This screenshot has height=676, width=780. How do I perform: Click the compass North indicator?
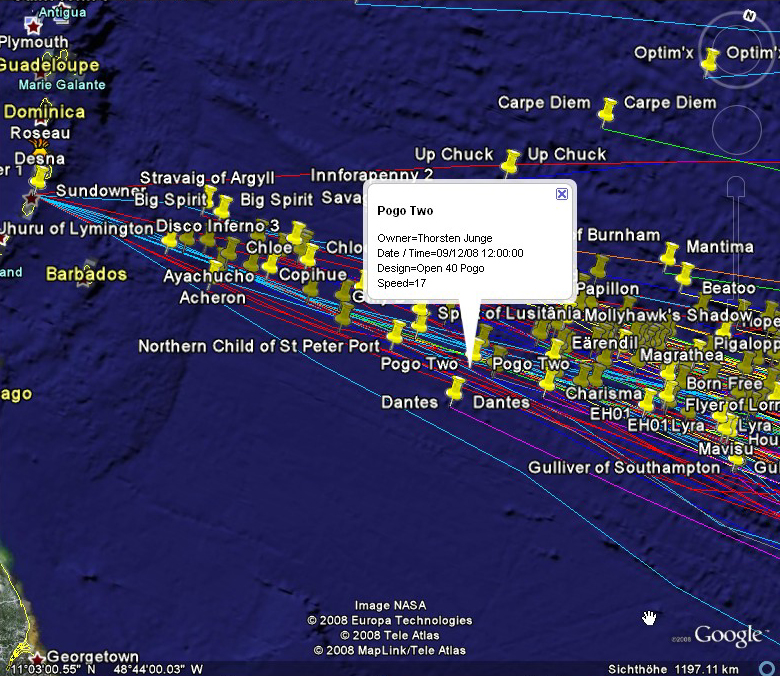pyautogui.click(x=748, y=16)
